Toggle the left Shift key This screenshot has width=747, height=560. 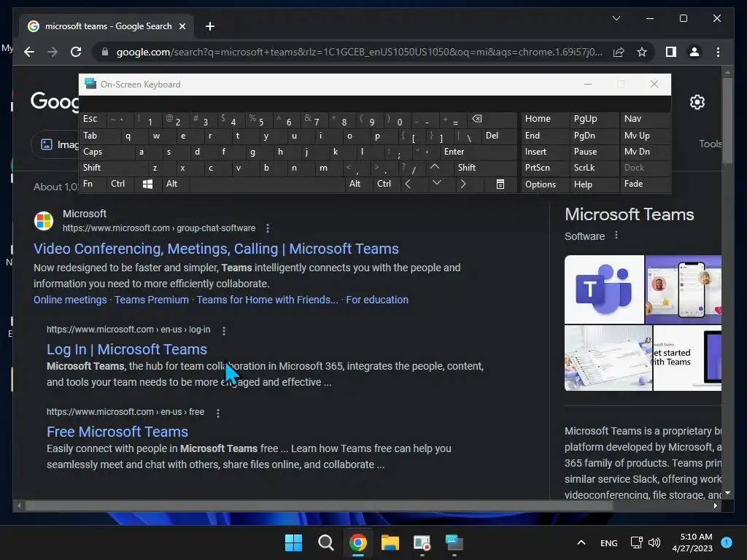113,168
